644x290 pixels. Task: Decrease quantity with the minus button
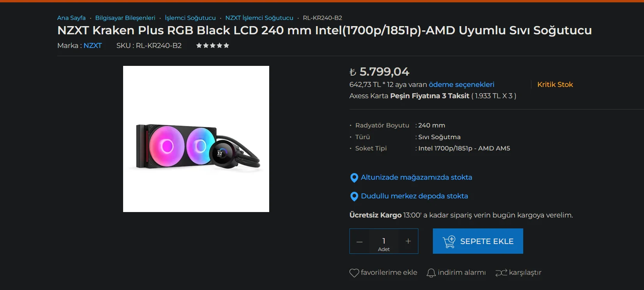click(359, 241)
